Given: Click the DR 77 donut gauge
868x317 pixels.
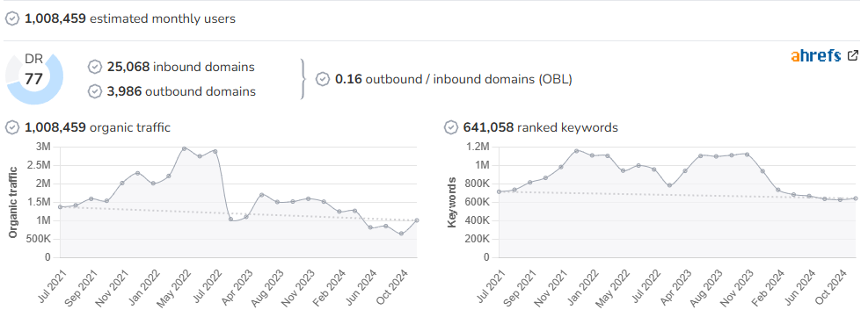Looking at the screenshot, I should click(34, 78).
